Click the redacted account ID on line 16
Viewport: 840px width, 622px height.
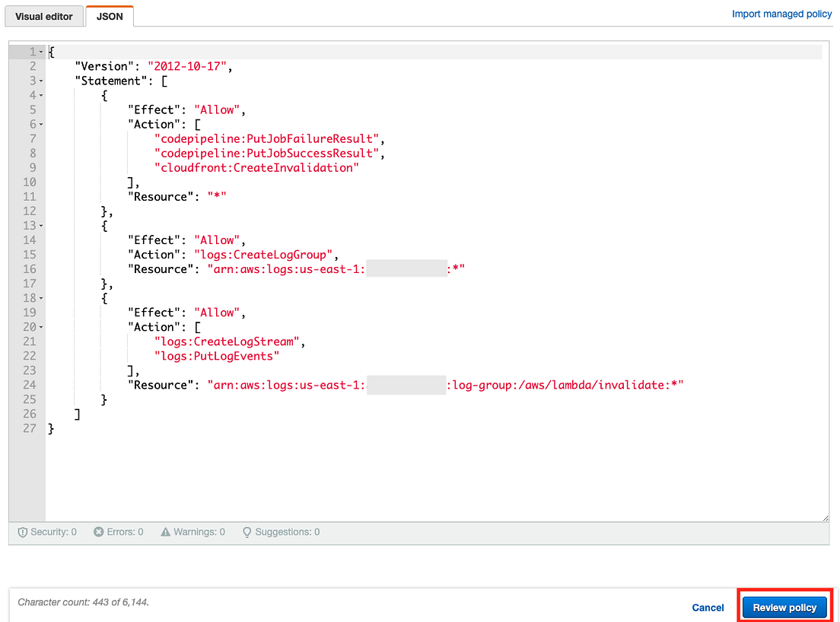(x=406, y=268)
